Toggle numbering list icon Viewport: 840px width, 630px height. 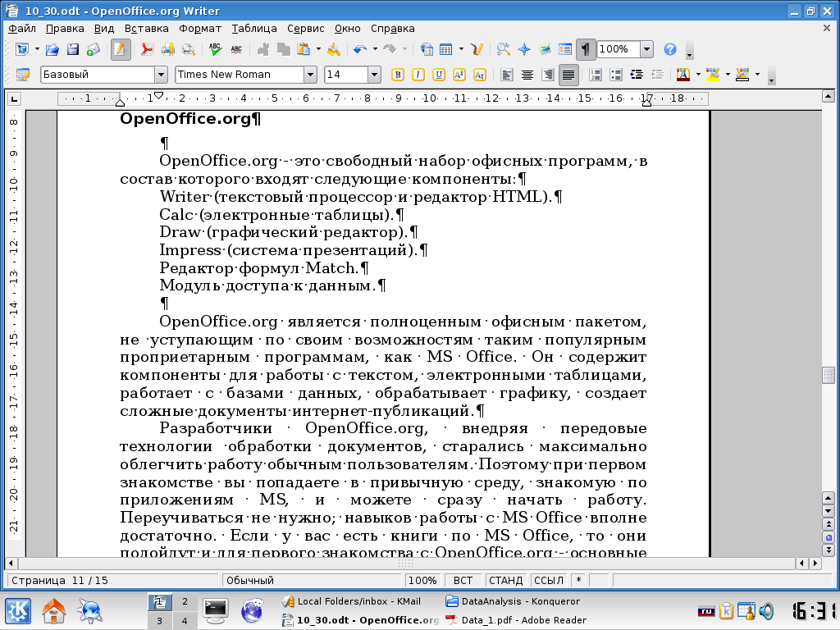pyautogui.click(x=596, y=75)
